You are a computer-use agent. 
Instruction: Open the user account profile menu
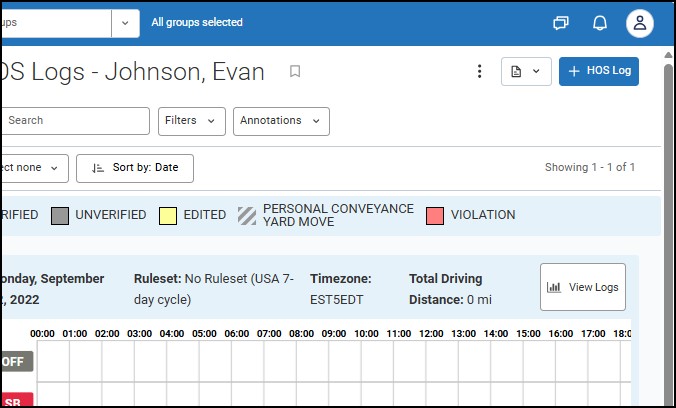coord(640,23)
